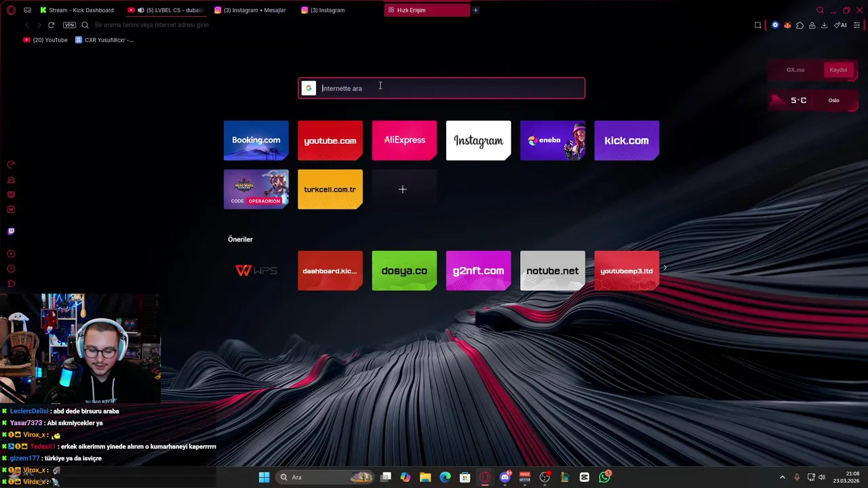This screenshot has width=868, height=488.
Task: Switch to LVBEL C5 YouTube tab
Action: click(166, 10)
